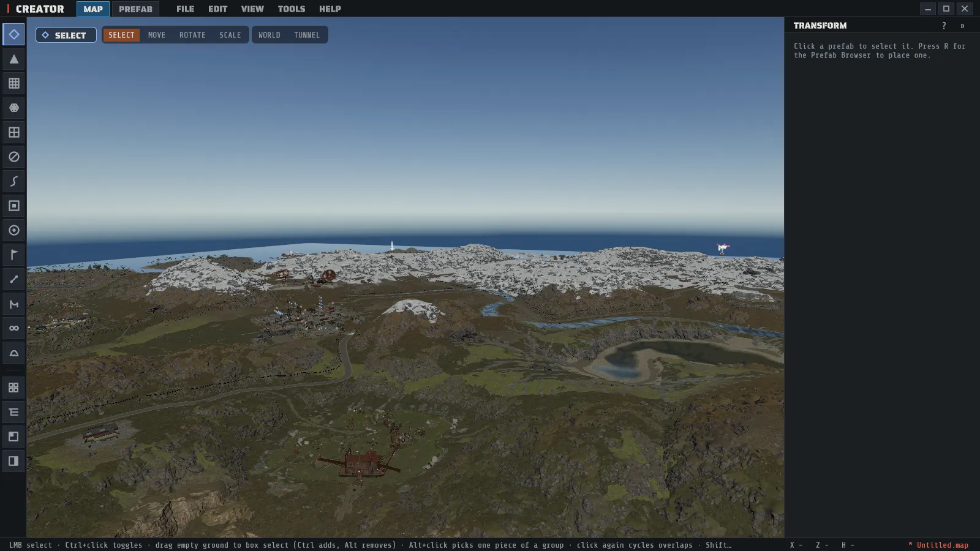Select the infinity loop tool
The width and height of the screenshot is (980, 551).
(x=13, y=328)
